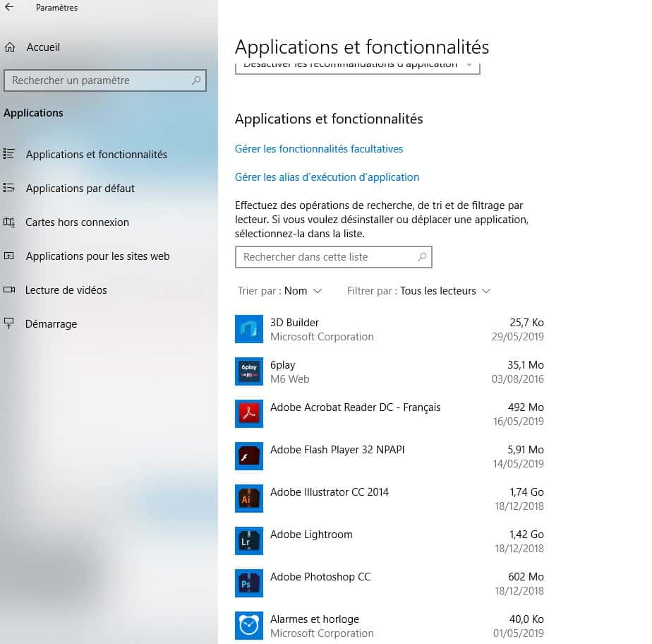Open Applications et fonctionnalités in the sidebar
The image size is (652, 644).
[x=97, y=155]
